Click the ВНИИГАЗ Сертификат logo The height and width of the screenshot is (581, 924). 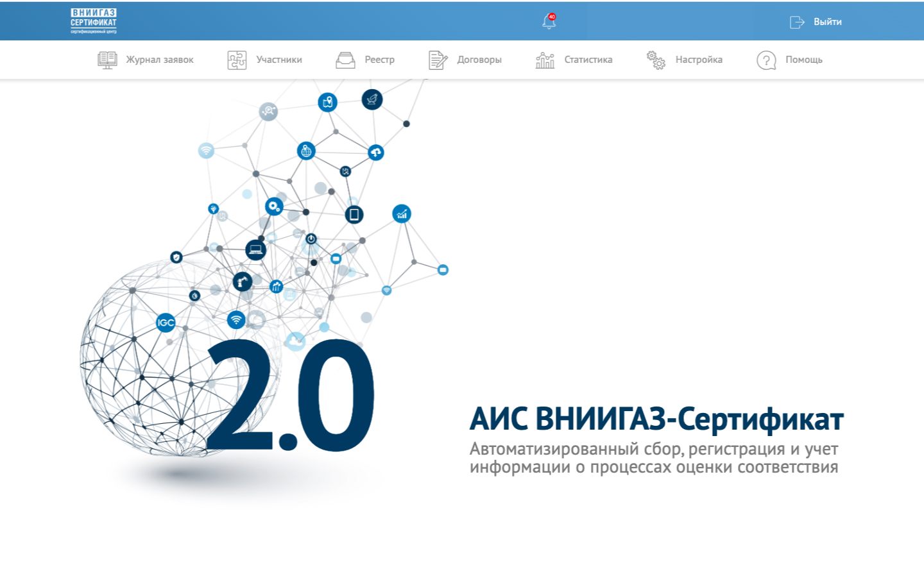coord(94,21)
